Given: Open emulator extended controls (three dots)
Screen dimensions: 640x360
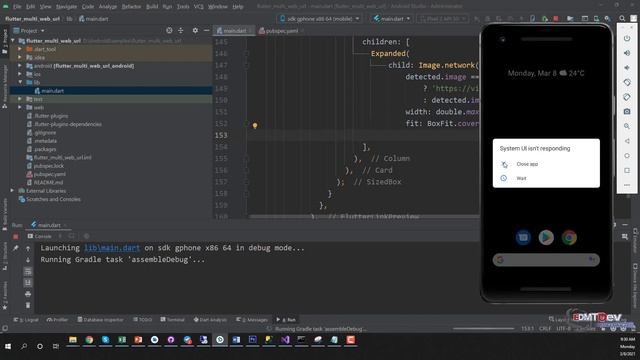Looking at the screenshot, I should 627,185.
